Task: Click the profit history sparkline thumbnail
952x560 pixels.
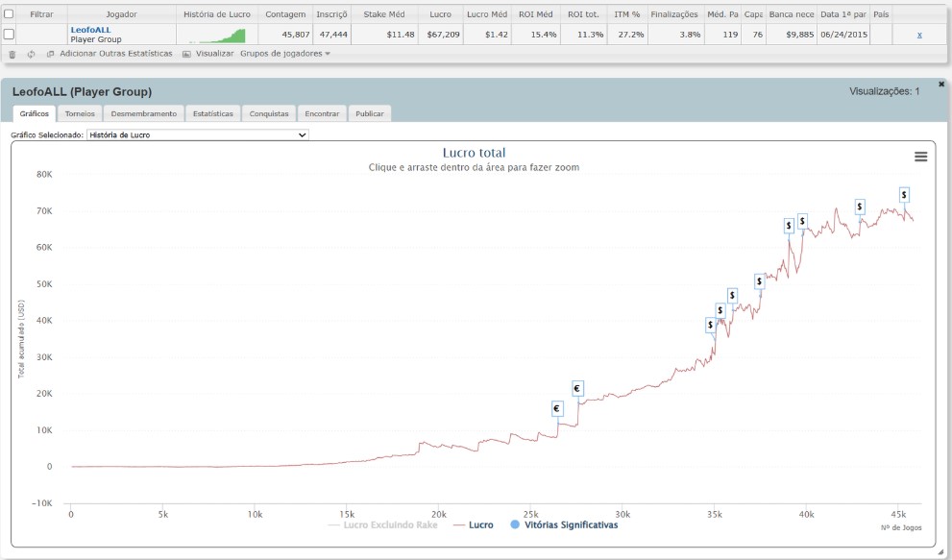Action: click(x=217, y=35)
